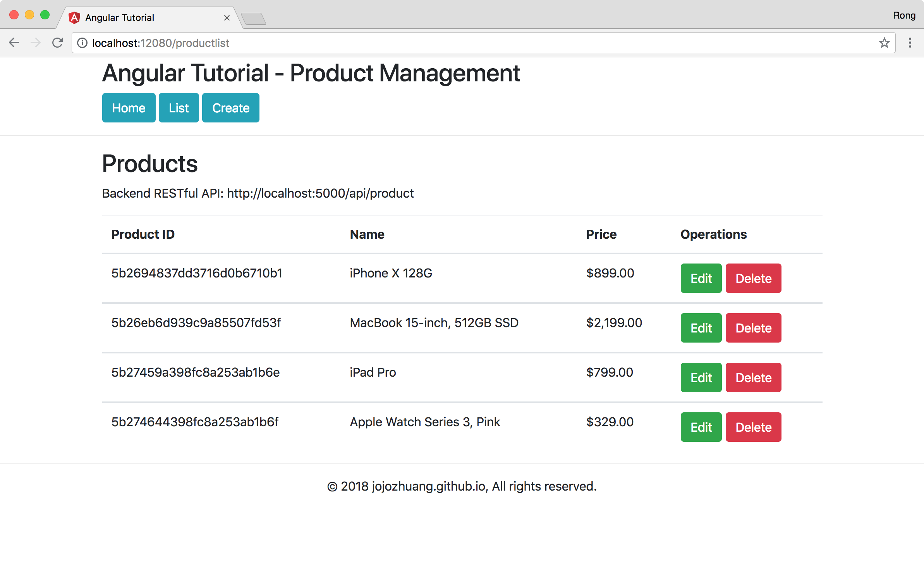Click the Name column header
The image size is (924, 565).
pyautogui.click(x=367, y=234)
